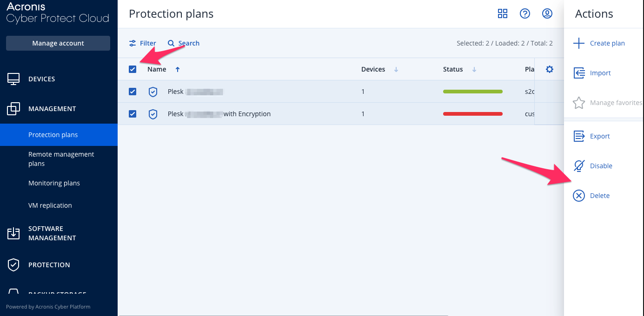This screenshot has height=316, width=644.
Task: Go to Protection plans in the sidebar
Action: 59,135
